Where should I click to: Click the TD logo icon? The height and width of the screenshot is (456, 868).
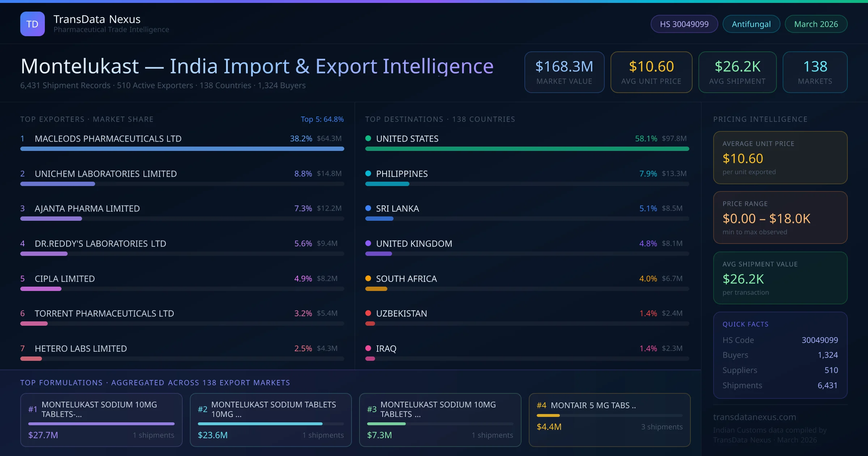(x=33, y=24)
